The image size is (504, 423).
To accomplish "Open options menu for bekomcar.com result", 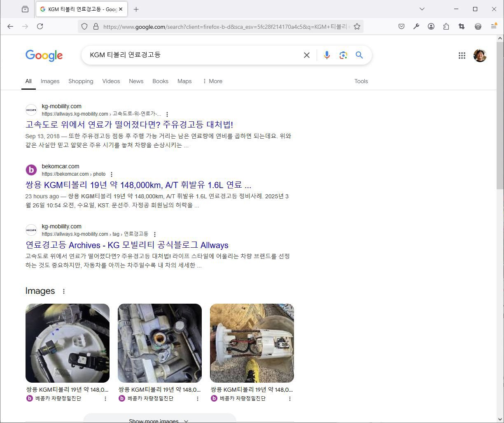I will (x=112, y=174).
